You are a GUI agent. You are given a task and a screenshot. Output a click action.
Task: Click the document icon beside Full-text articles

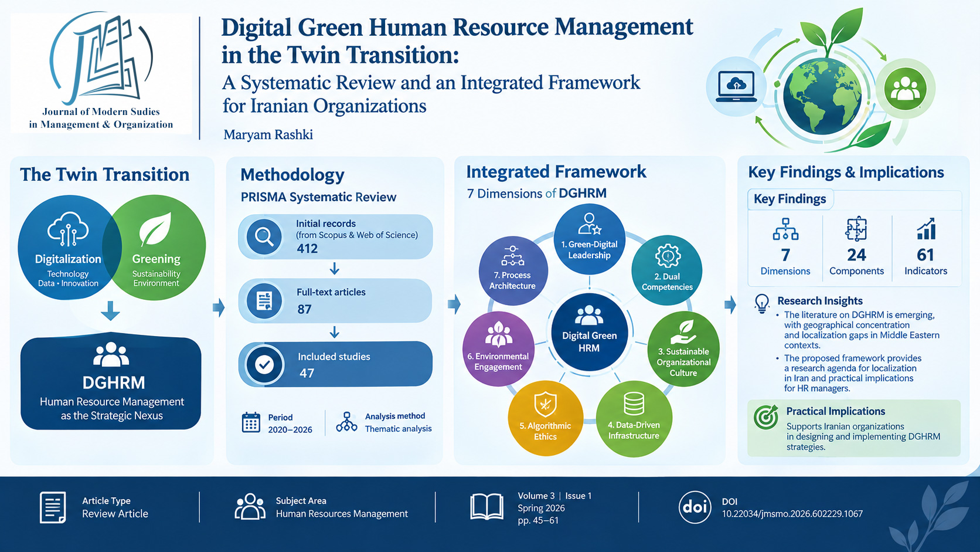264,300
